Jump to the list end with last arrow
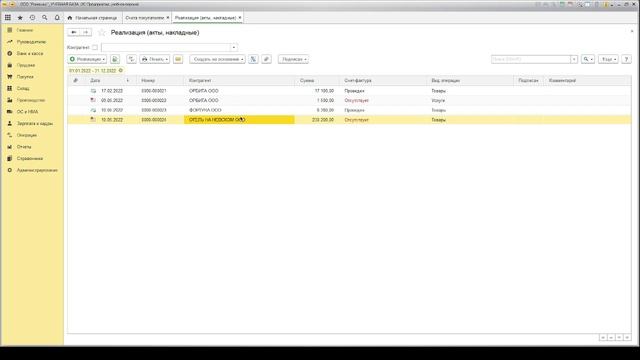 pyautogui.click(x=627, y=338)
